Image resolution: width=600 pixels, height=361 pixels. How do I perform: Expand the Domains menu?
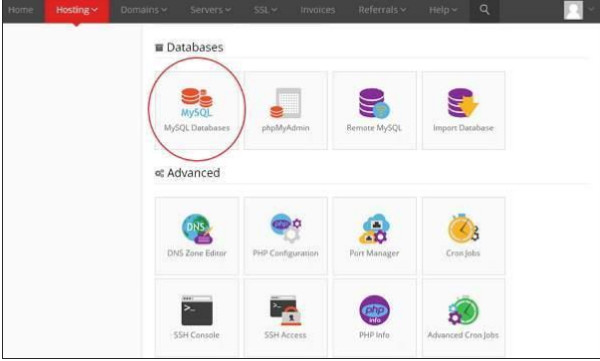click(x=143, y=10)
